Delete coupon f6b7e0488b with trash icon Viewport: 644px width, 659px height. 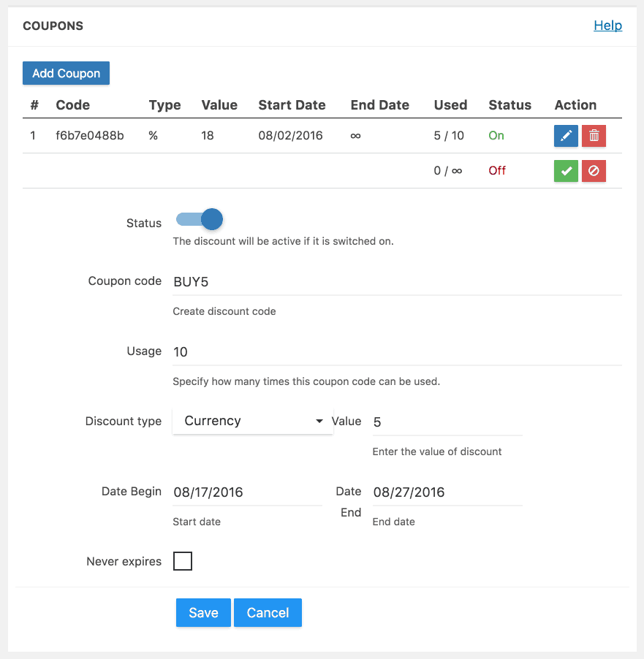click(x=594, y=136)
